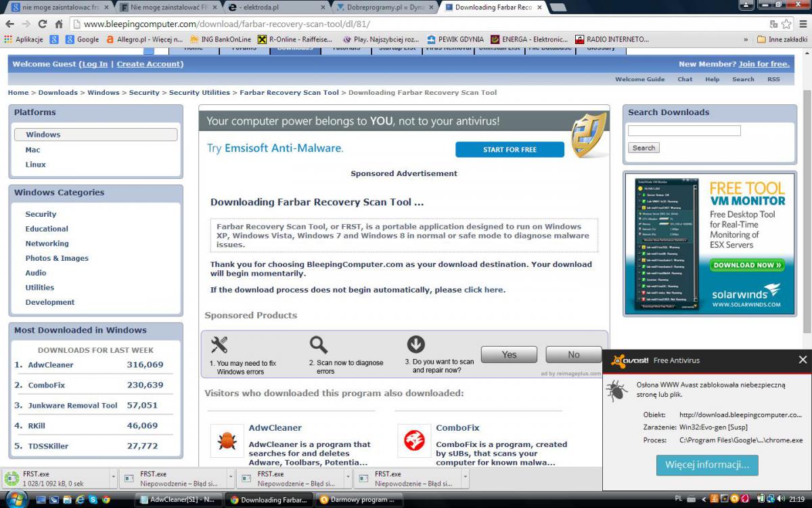Image resolution: width=812 pixels, height=508 pixels.
Task: Open the Google bookmark
Action: pos(82,39)
